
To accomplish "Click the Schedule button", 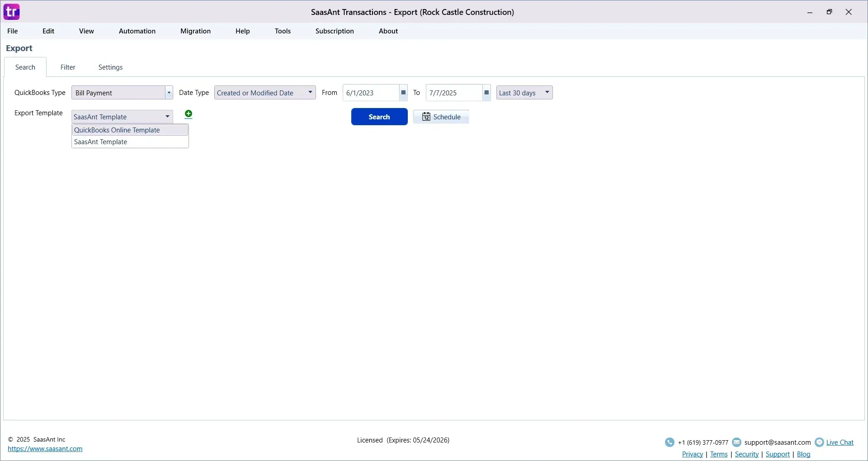I will [441, 117].
